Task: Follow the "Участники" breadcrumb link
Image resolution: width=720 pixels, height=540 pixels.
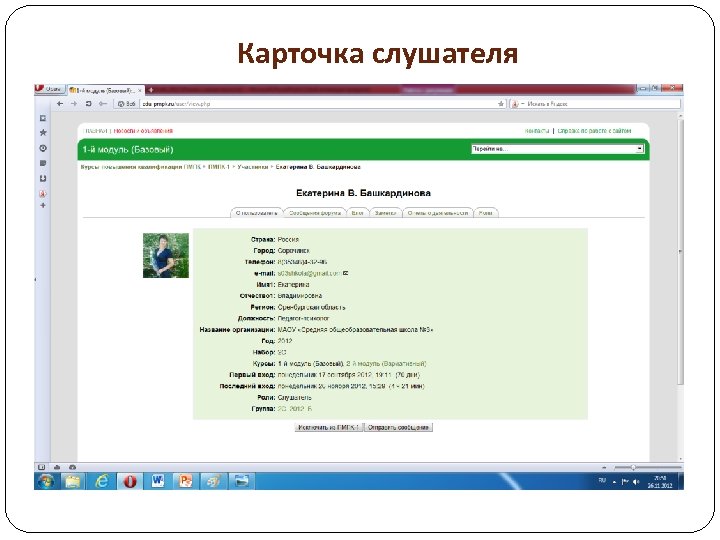Action: (x=253, y=167)
